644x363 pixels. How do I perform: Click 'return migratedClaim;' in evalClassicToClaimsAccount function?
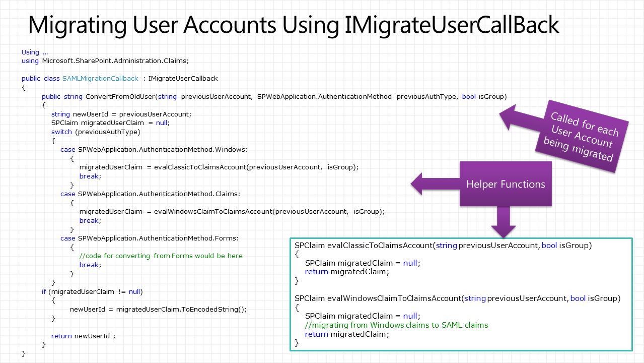(x=347, y=272)
